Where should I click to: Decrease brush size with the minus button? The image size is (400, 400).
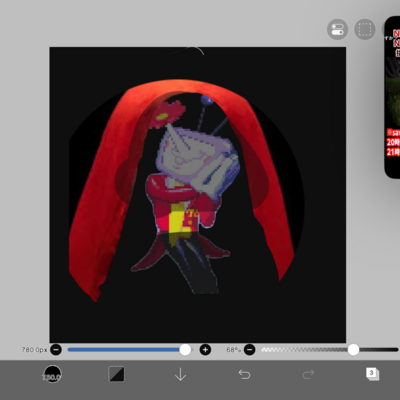(x=56, y=350)
